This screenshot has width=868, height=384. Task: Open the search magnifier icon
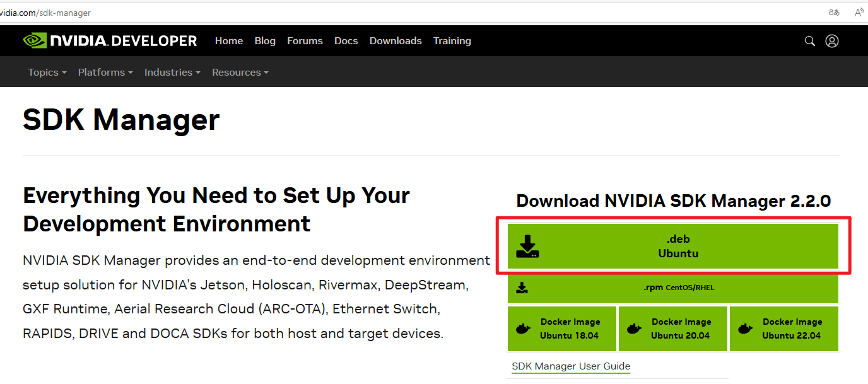(810, 41)
